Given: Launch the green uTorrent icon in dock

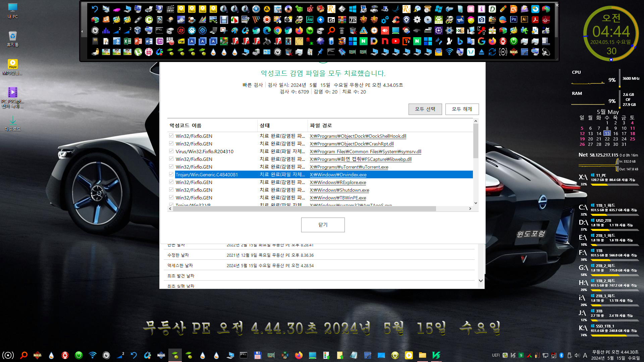Looking at the screenshot, I should click(x=138, y=52).
